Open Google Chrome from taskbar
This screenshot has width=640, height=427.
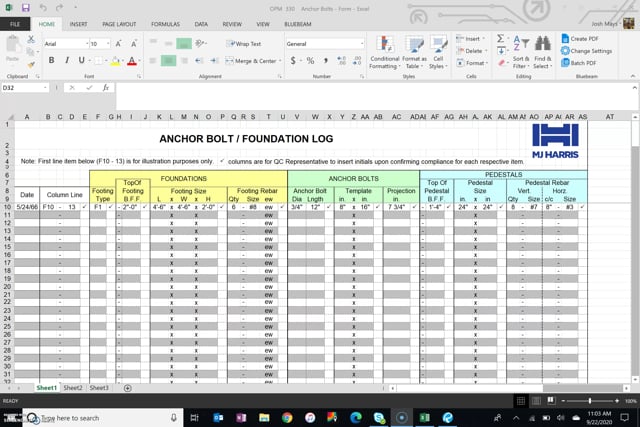(x=287, y=418)
